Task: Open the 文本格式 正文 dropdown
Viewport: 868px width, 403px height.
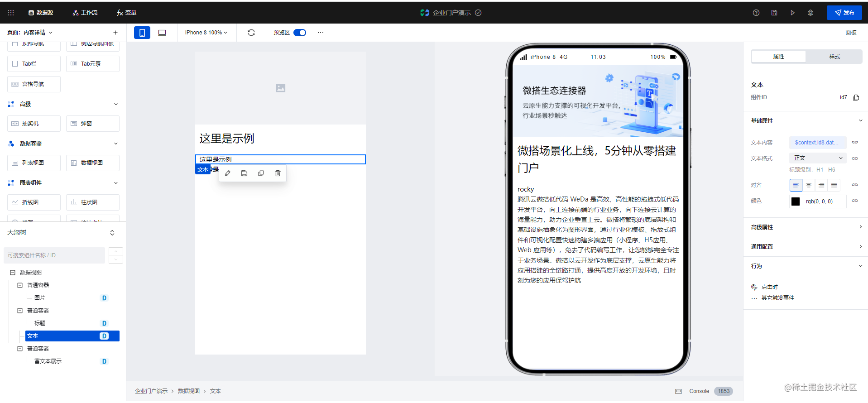Action: coord(818,158)
